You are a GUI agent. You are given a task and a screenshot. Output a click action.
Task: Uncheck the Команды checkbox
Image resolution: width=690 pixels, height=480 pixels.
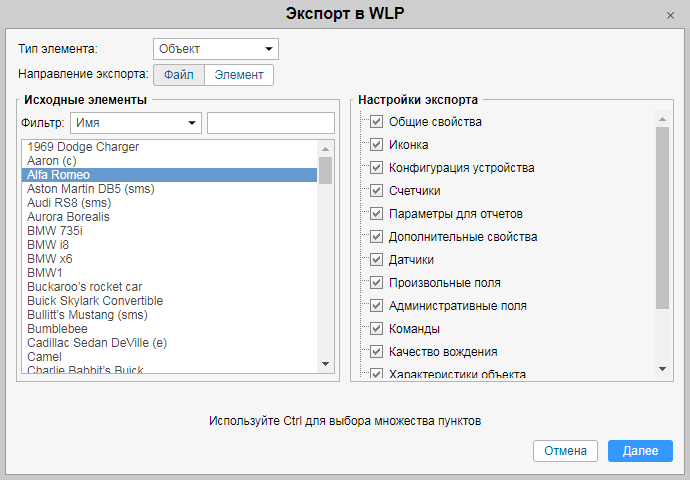[x=377, y=329]
